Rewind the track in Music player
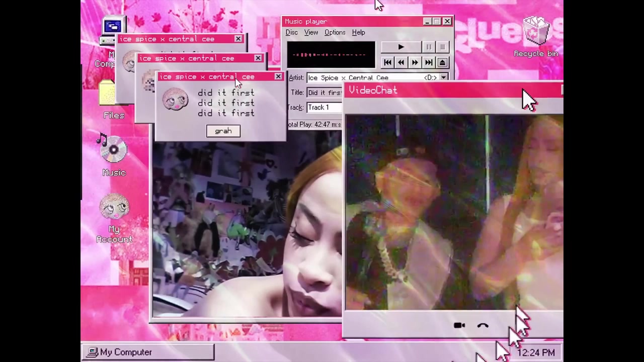 (401, 62)
